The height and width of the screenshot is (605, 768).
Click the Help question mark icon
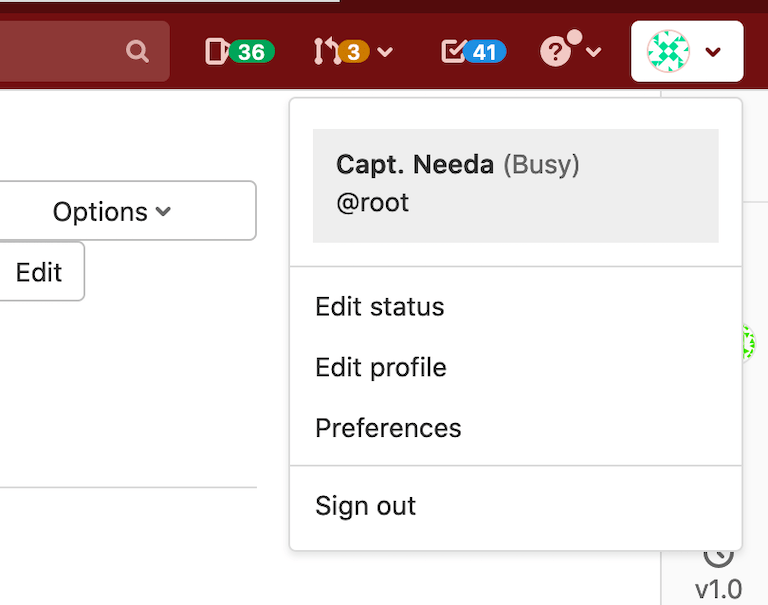click(554, 52)
